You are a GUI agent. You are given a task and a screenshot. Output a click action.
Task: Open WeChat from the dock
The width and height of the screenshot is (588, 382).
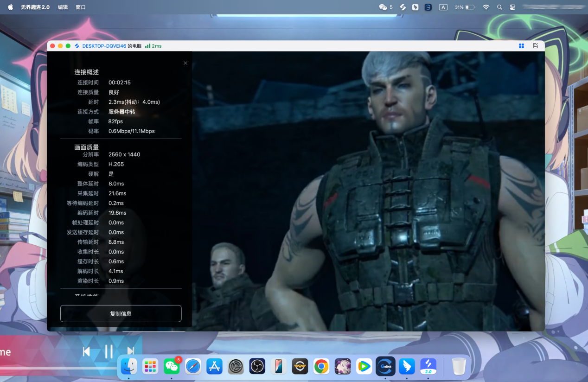pyautogui.click(x=172, y=366)
